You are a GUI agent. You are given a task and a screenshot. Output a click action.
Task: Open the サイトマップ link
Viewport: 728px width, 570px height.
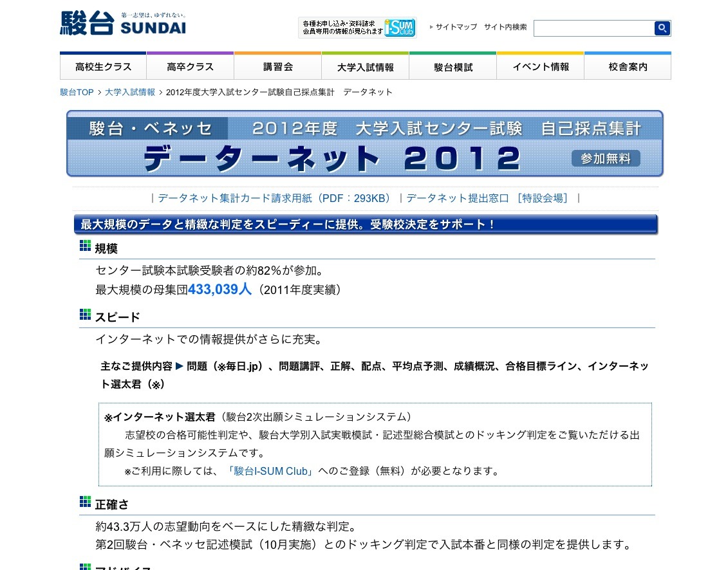pos(456,27)
